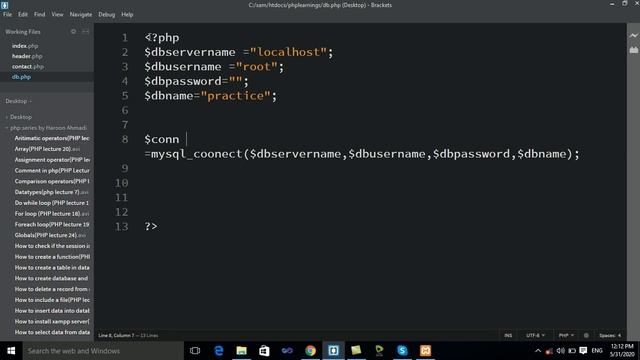
Task: Open Google Chrome from the taskbar
Action: [x=310, y=351]
